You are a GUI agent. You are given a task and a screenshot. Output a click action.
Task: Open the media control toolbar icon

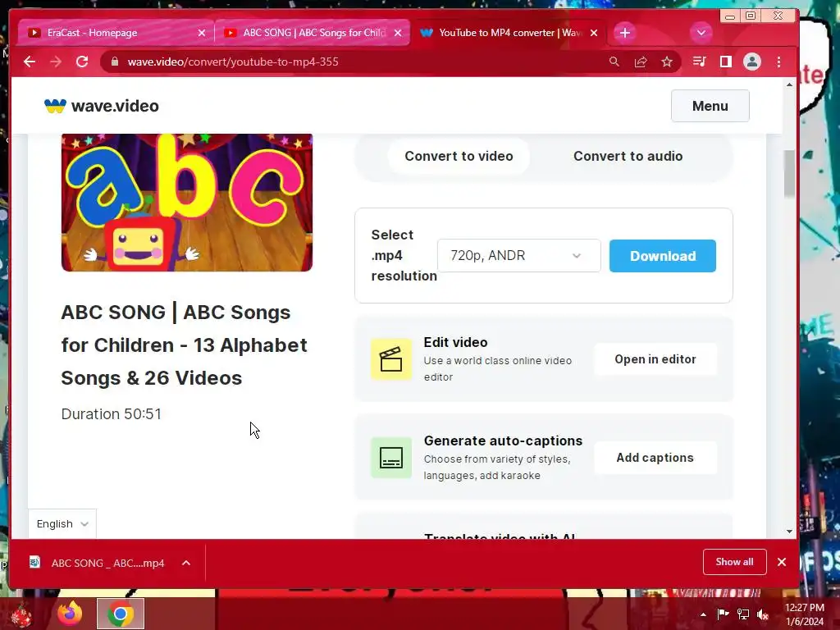[699, 62]
